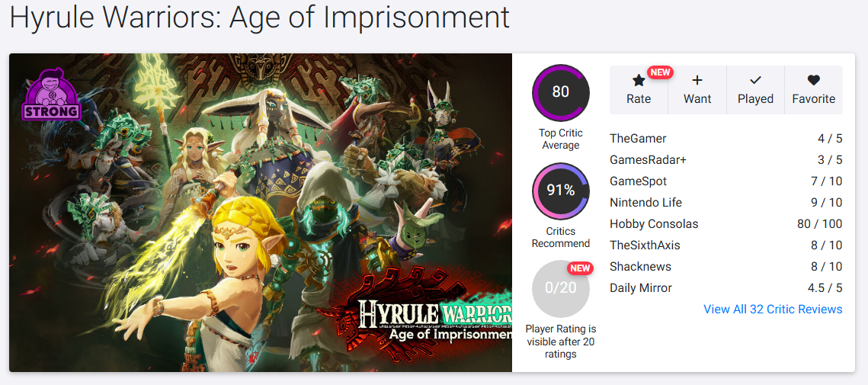Open View All 32 Critic Reviews
This screenshot has width=868, height=385.
[x=773, y=310]
